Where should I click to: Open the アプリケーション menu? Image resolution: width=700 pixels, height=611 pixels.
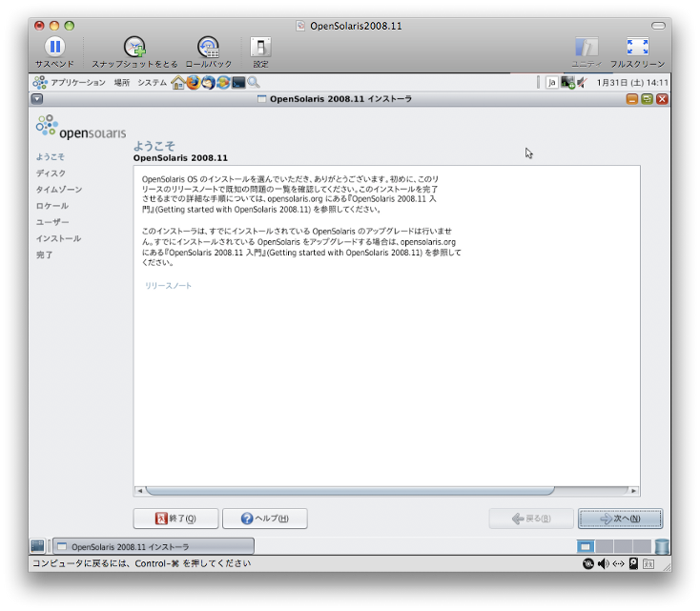77,83
